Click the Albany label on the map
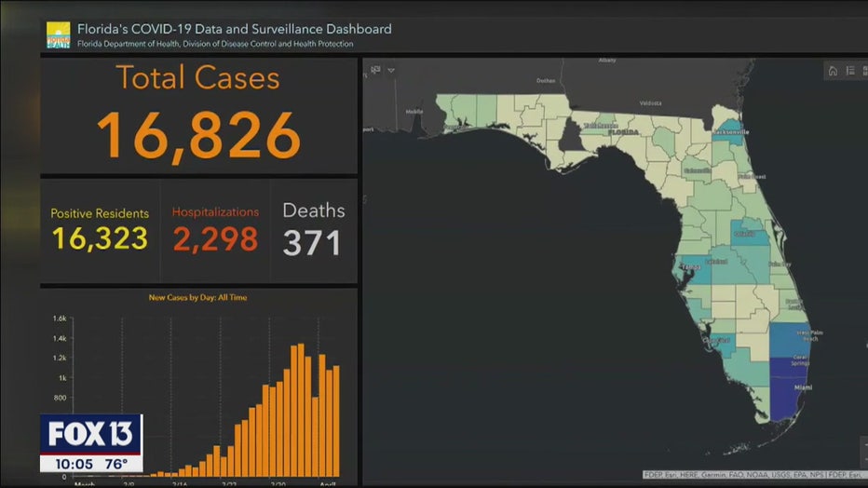Screen dimensions: 868x488 click(x=607, y=61)
